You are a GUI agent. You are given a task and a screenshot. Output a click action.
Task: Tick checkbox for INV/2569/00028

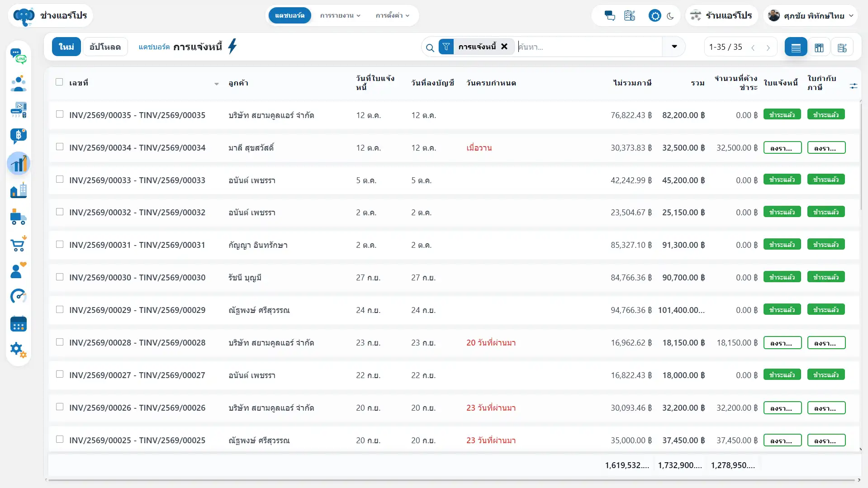coord(60,342)
